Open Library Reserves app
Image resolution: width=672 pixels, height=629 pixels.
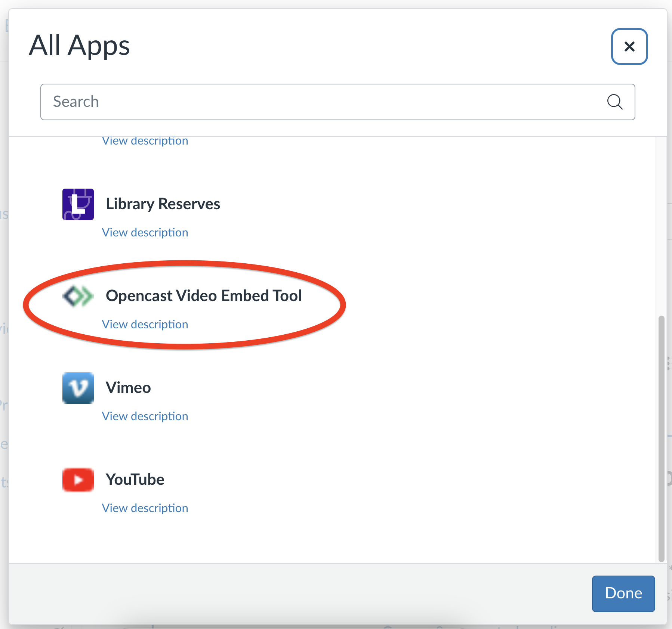pos(163,204)
